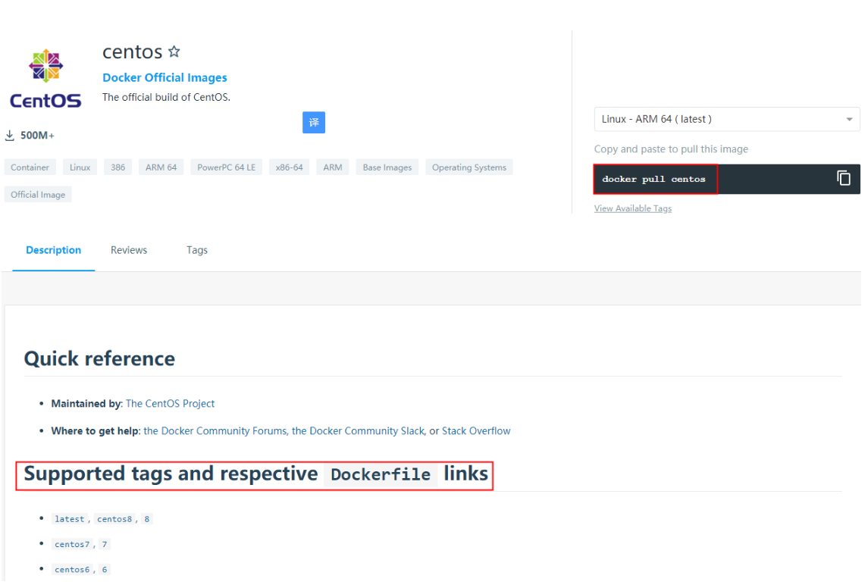Viewport: 868px width, 588px height.
Task: Select the 386 tag chip
Action: click(x=118, y=167)
